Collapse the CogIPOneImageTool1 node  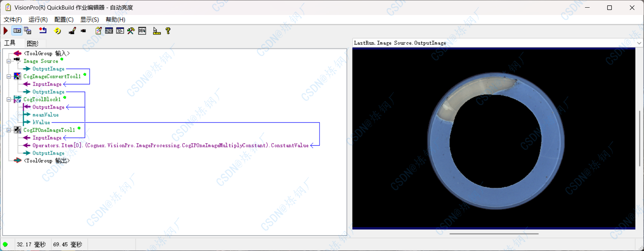[9, 130]
